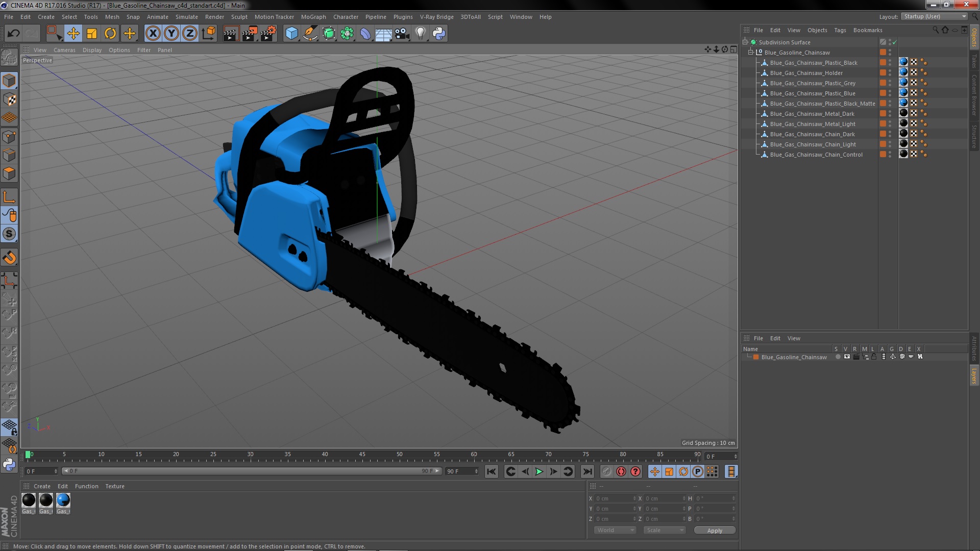Play the animation forward
Image resolution: width=980 pixels, height=551 pixels.
[539, 472]
